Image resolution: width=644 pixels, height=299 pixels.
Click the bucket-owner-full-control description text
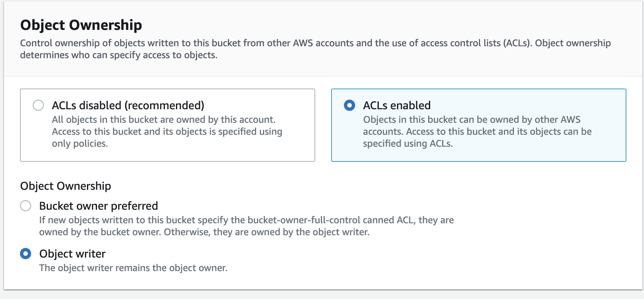coord(246,225)
